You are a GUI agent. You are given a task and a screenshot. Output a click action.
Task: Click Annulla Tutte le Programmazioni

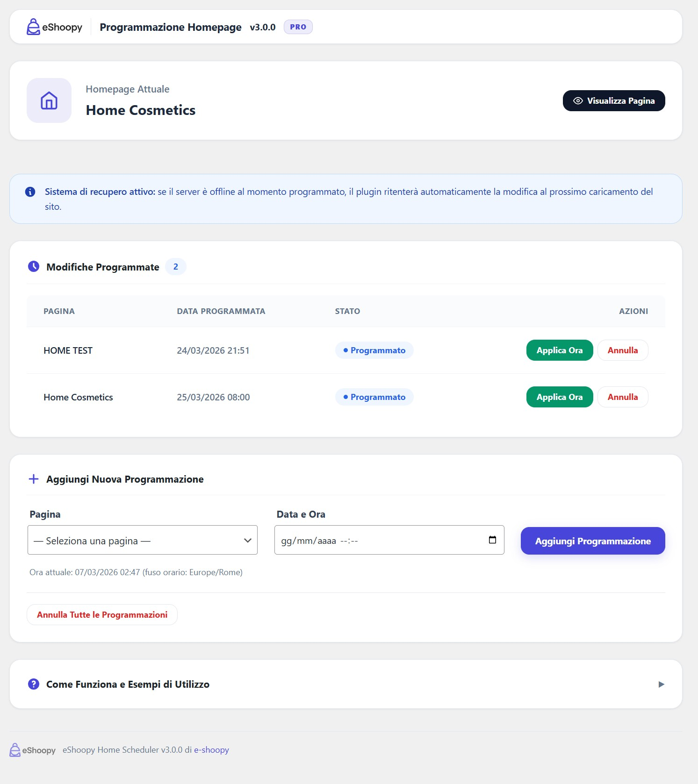[102, 615]
